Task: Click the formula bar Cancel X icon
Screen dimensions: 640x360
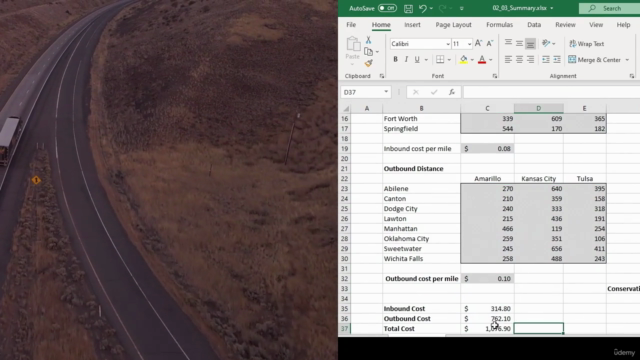Action: tap(416, 92)
